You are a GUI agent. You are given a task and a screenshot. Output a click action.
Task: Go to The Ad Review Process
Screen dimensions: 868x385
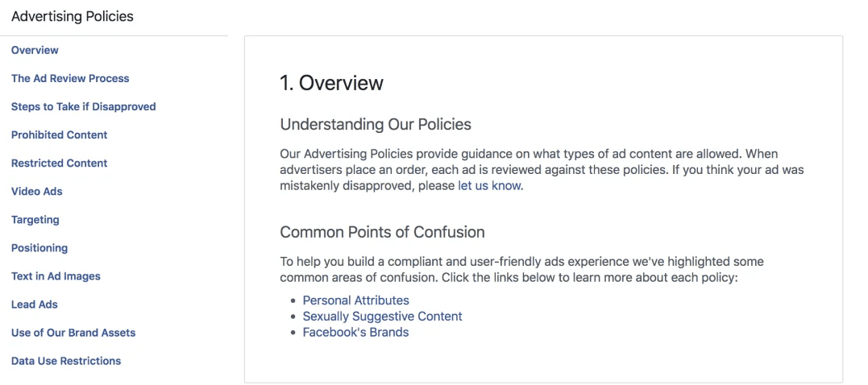(x=70, y=79)
